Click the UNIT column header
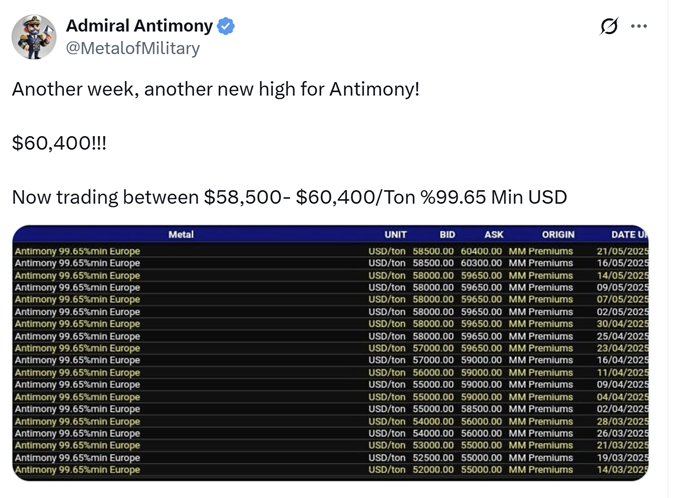683x498 pixels. (396, 235)
